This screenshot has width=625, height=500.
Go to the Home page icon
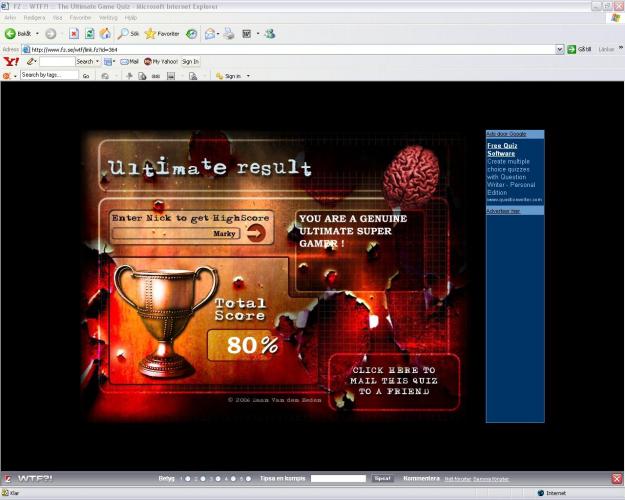pos(105,33)
